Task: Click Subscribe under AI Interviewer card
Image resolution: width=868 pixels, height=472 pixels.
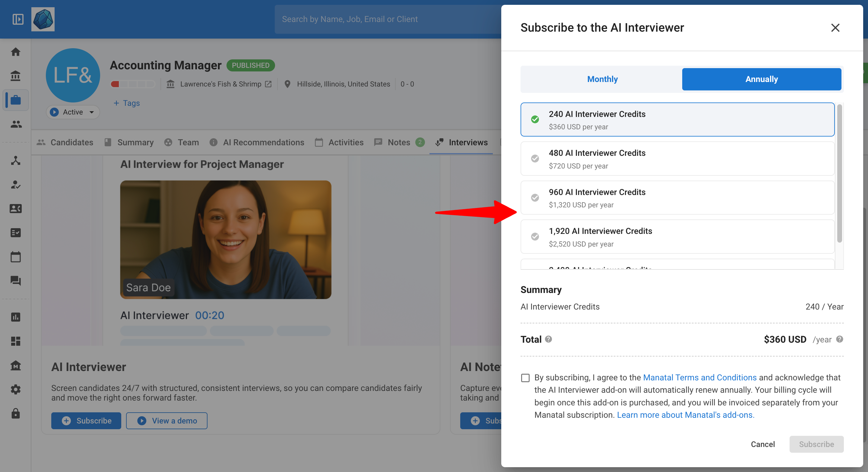Action: click(x=86, y=421)
